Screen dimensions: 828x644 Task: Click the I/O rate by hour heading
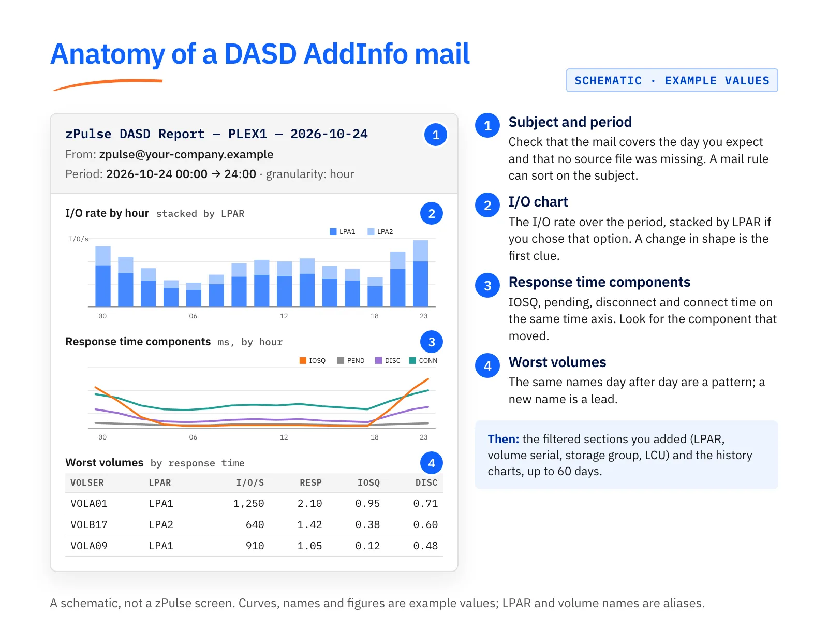(107, 213)
